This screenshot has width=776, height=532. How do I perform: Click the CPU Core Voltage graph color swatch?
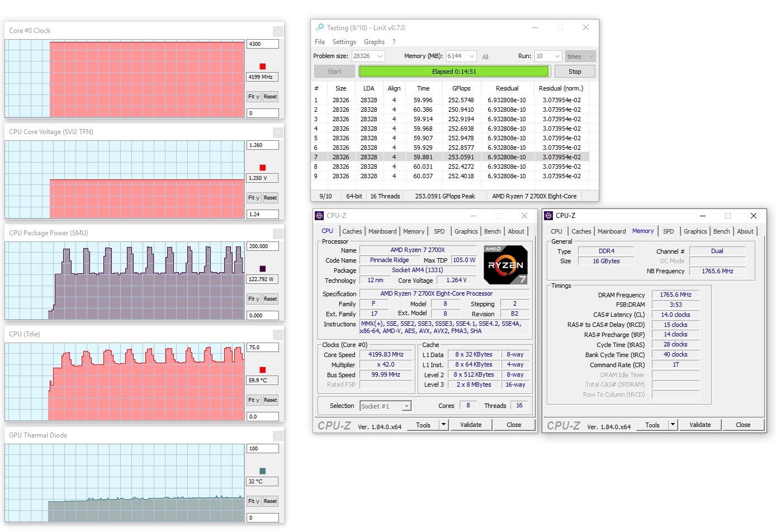tap(263, 168)
